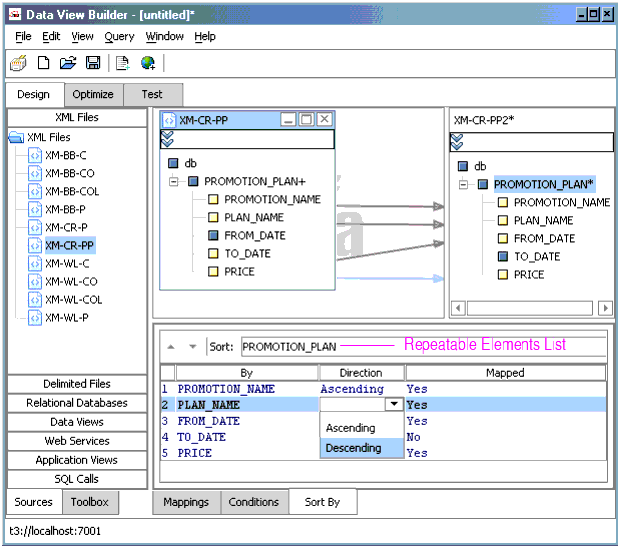Open the Direction dropdown arrow for PLAN_NAME
Screen dimensions: 620x547
394,405
